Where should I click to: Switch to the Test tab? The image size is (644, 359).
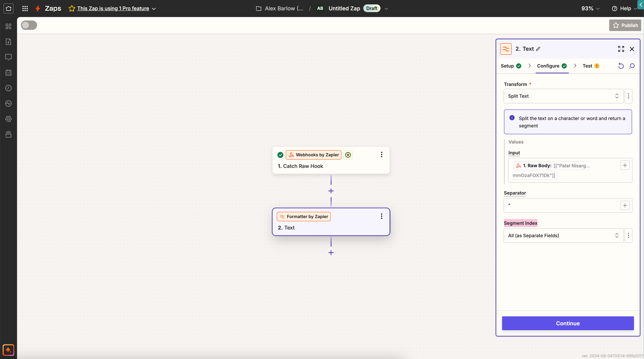click(591, 66)
